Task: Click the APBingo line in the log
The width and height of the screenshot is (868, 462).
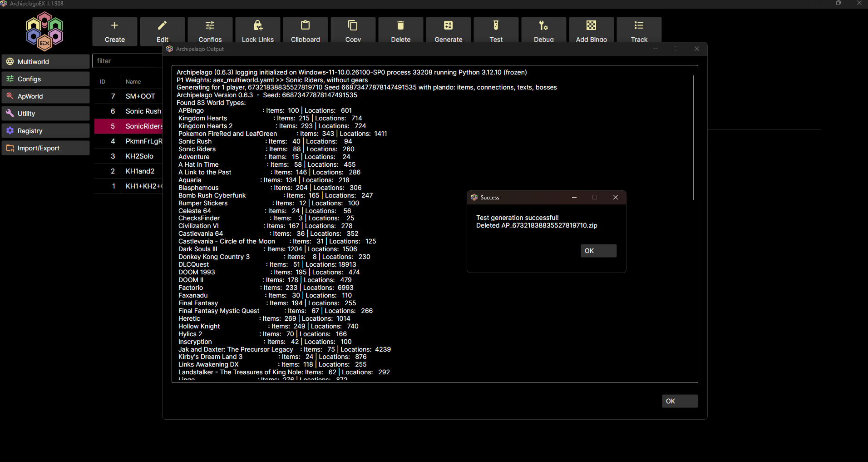Action: tap(265, 110)
